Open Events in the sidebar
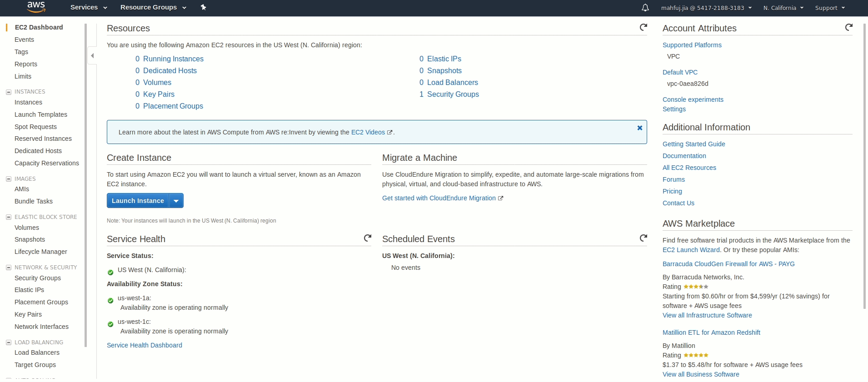This screenshot has width=868, height=382. click(24, 40)
